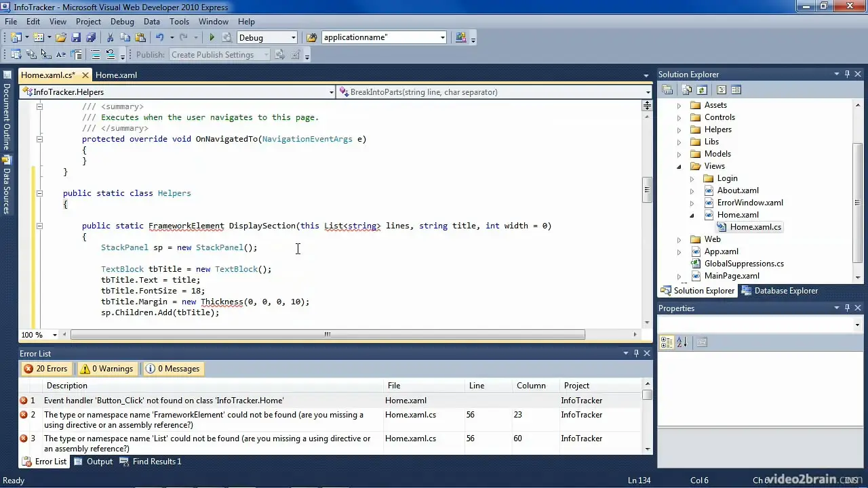Click the Save All icon
This screenshot has height=488, width=868.
[x=91, y=37]
